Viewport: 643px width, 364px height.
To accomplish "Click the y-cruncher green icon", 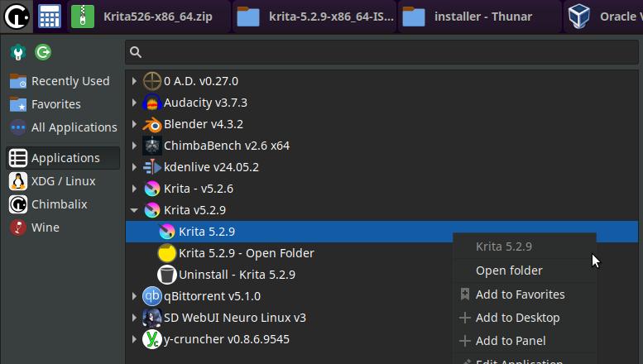I will (x=151, y=339).
